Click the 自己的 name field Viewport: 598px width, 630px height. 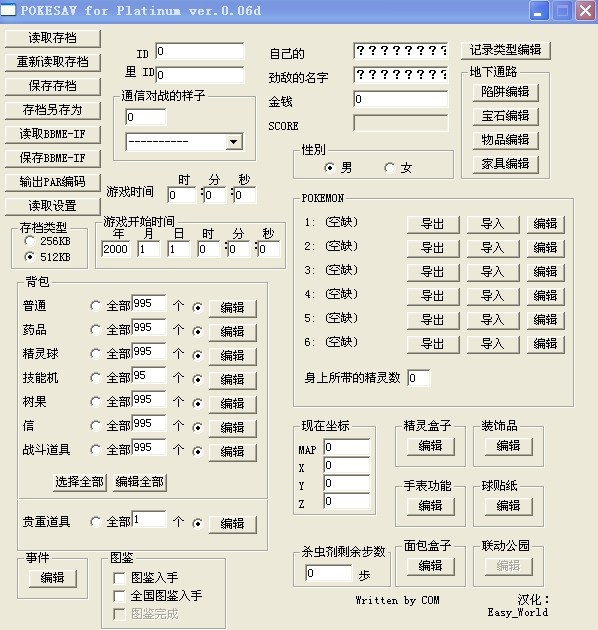401,51
